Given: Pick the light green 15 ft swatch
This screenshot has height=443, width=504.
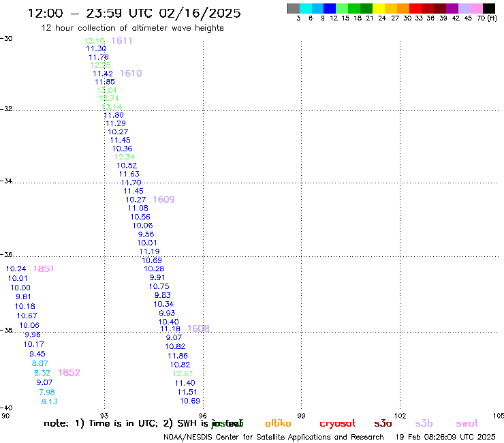Looking at the screenshot, I should click(342, 9).
